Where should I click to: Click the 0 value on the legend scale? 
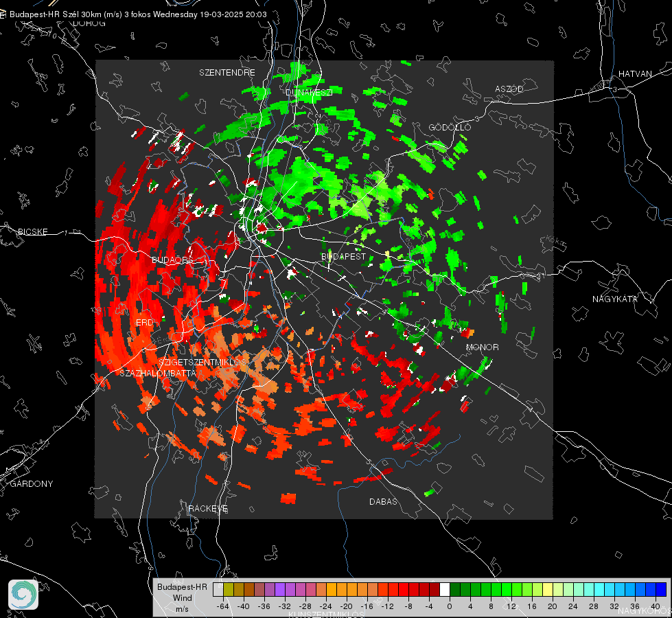450,606
